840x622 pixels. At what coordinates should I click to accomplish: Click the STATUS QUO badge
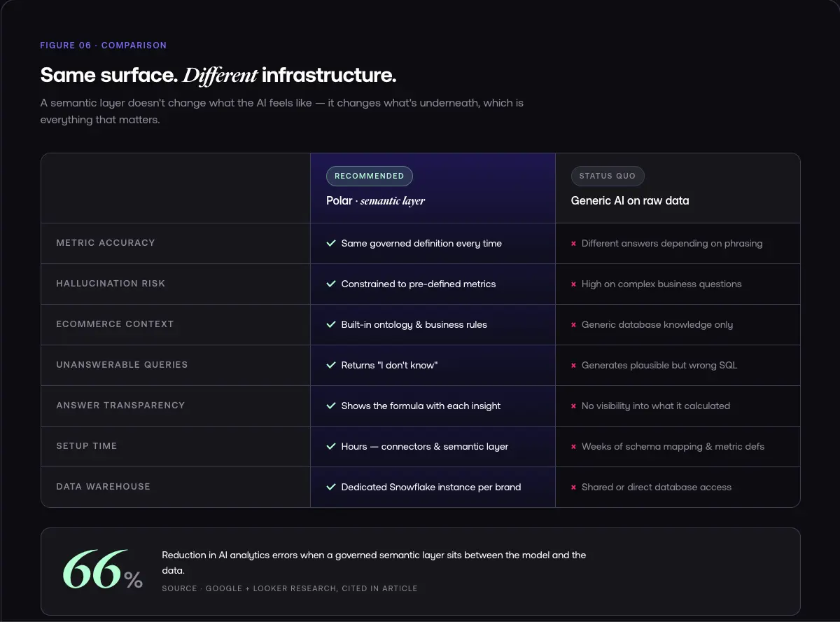click(x=608, y=176)
